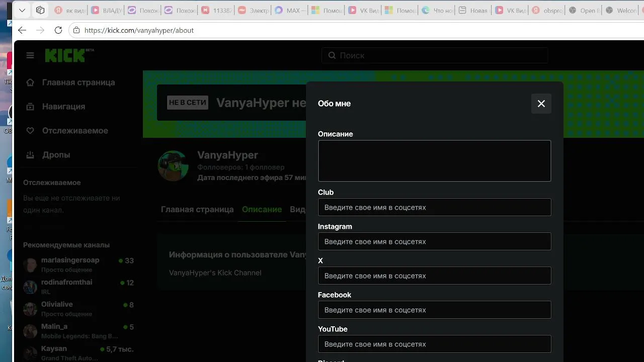Click the Описание text area
The image size is (644, 362).
(x=434, y=161)
